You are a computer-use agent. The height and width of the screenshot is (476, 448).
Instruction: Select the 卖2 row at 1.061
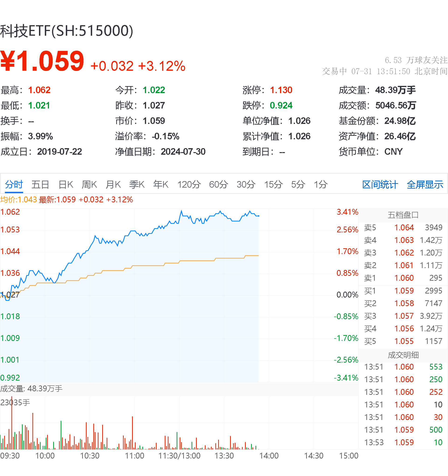point(403,266)
